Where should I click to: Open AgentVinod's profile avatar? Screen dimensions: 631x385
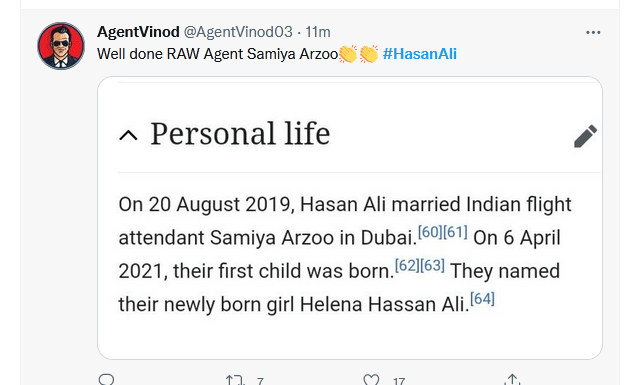61,46
